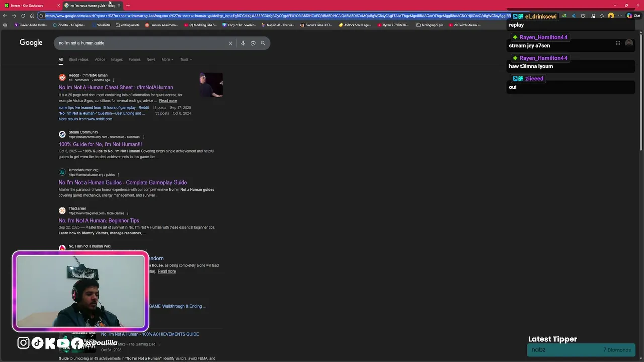This screenshot has height=362, width=644.
Task: Switch to Short videos results
Action: [78, 59]
